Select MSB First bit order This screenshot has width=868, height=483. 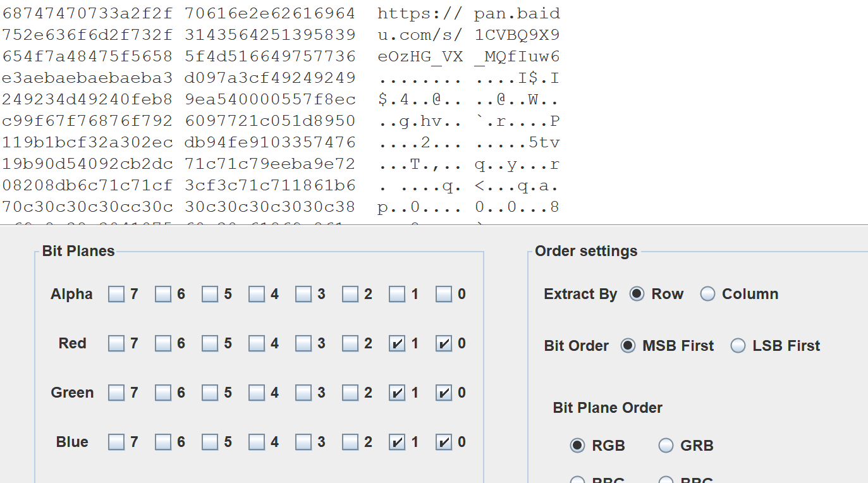point(628,346)
